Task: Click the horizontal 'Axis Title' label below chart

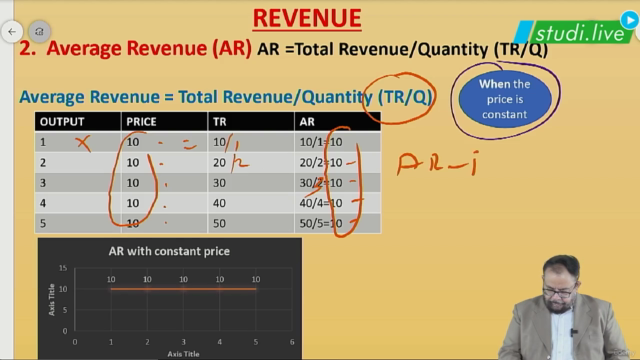Action: 183,354
